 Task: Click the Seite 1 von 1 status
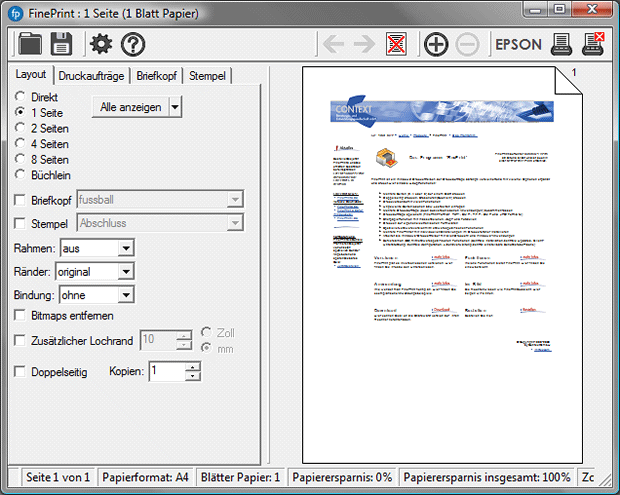[58, 477]
